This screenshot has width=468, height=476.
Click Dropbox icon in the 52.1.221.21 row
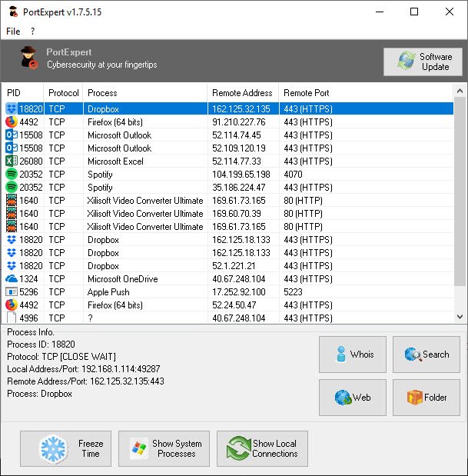(12, 265)
